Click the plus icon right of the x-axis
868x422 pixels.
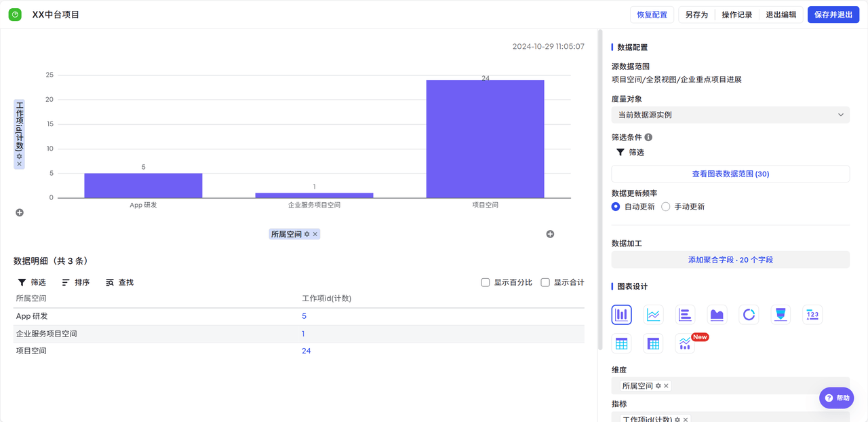tap(550, 234)
